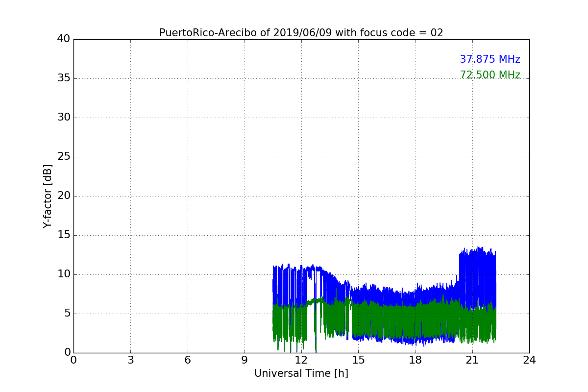
Task: Click x-axis tick label 21
Action: click(x=472, y=360)
